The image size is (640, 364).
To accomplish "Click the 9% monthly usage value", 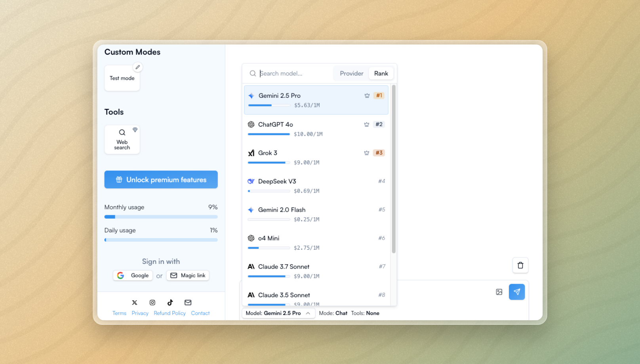I will [x=213, y=207].
